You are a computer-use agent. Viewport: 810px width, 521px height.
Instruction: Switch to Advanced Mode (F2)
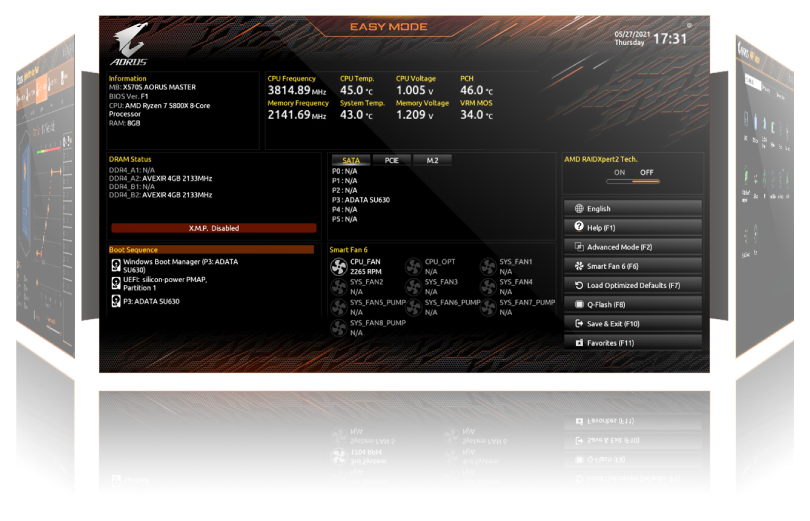633,247
